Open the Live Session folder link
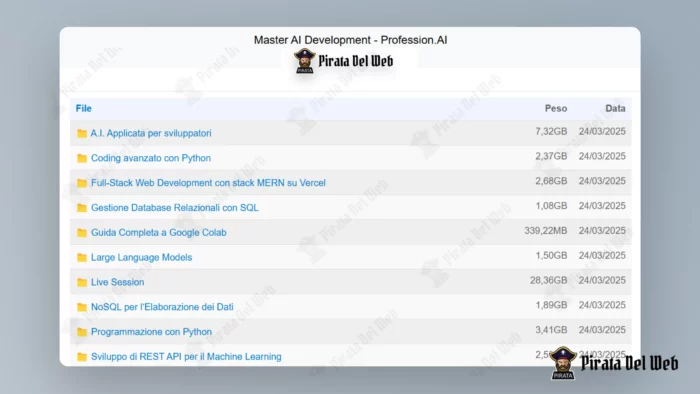 click(117, 282)
